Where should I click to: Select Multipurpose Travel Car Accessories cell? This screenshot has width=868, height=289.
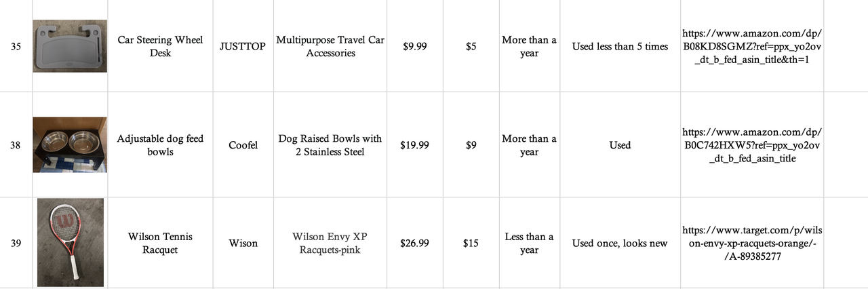[x=330, y=46]
